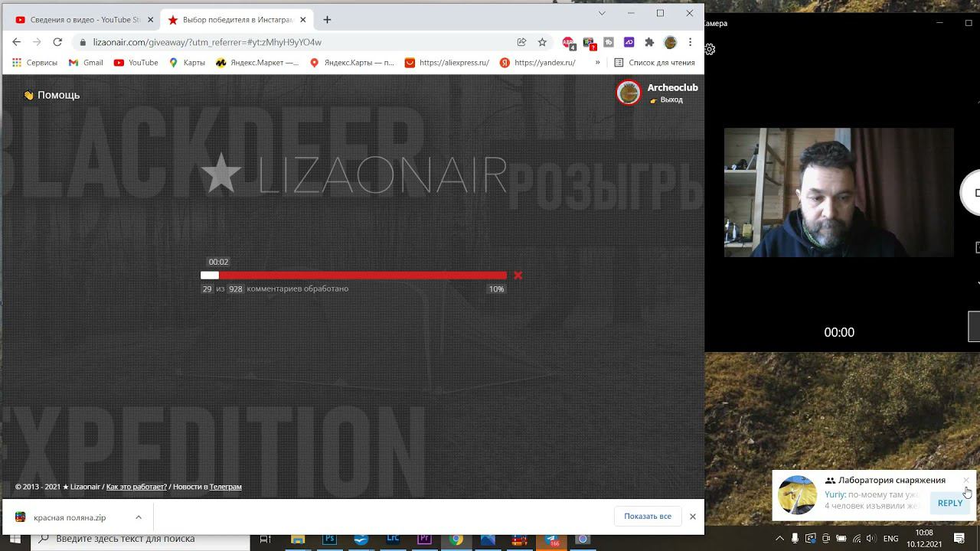
Task: Open the Windows Start menu
Action: pos(15,539)
